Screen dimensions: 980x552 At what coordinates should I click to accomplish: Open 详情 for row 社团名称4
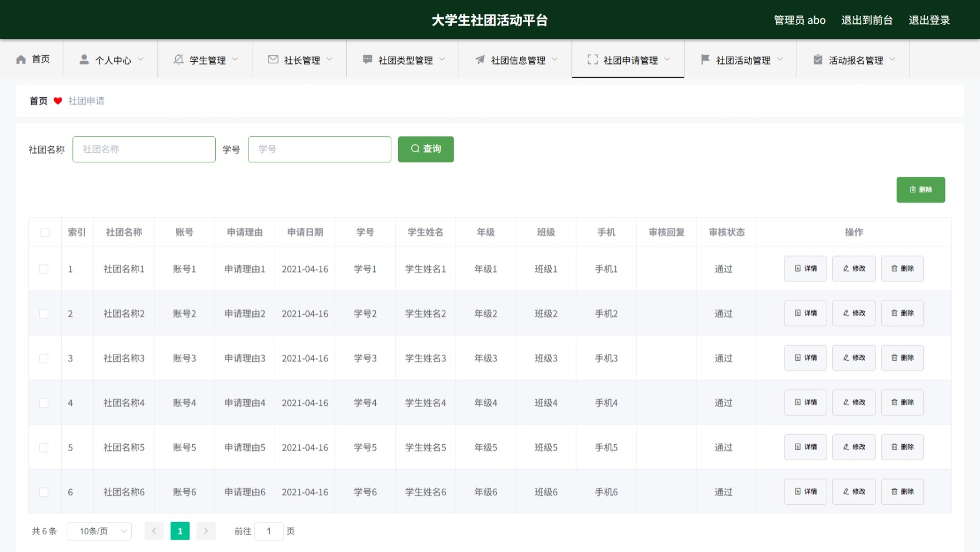805,402
